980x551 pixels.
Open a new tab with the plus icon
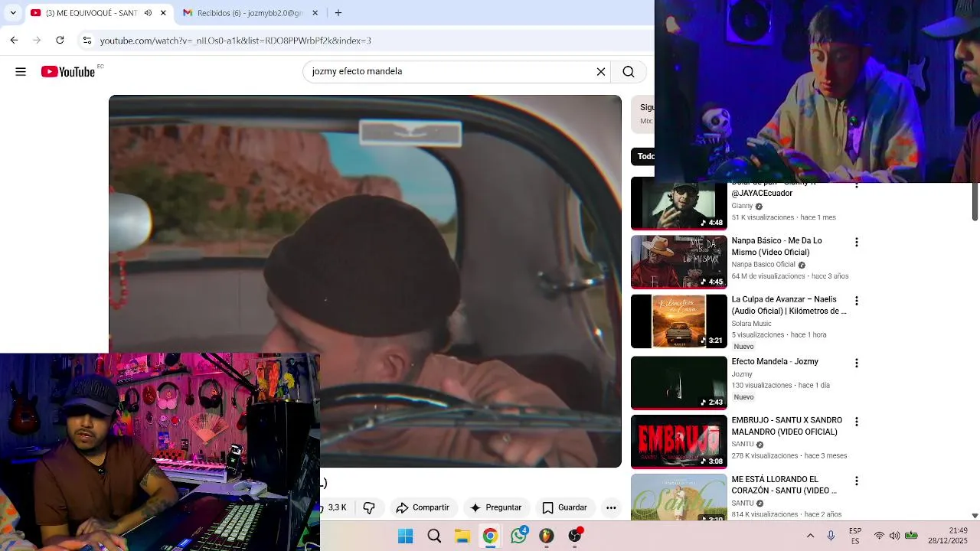click(x=338, y=13)
